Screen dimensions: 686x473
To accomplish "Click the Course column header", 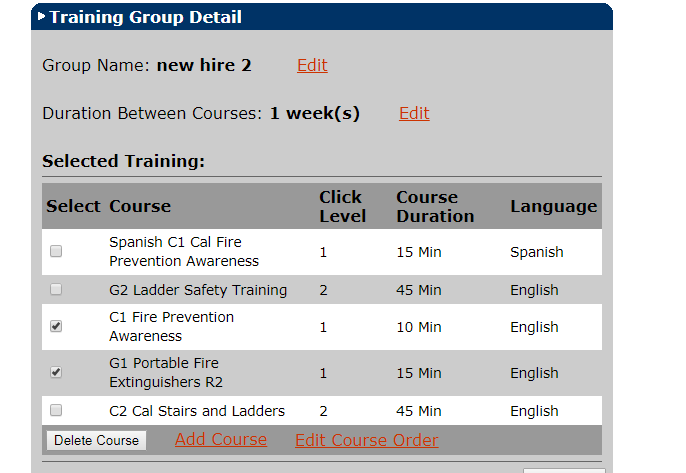I will [x=140, y=206].
